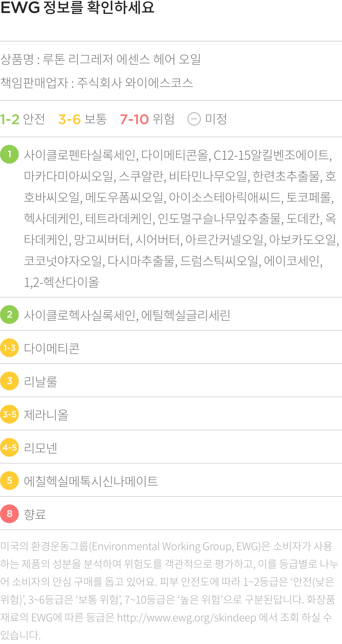Click the 에칠헥실메톡시신나메이트 ingredient text

coord(91,481)
